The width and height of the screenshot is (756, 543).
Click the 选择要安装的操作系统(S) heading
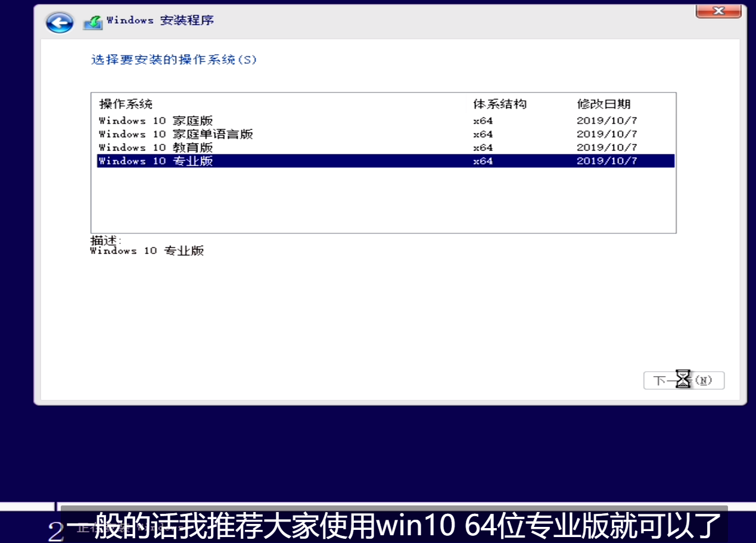tap(172, 60)
